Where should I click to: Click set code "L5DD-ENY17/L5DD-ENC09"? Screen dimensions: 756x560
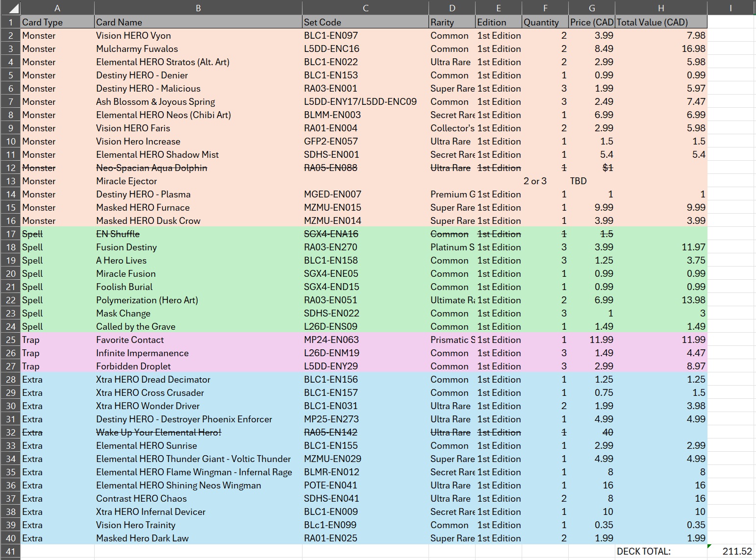365,101
